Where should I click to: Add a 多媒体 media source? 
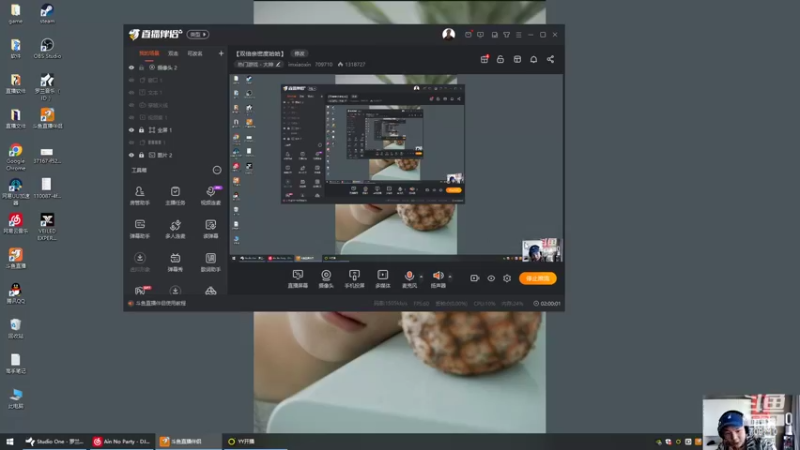[383, 279]
